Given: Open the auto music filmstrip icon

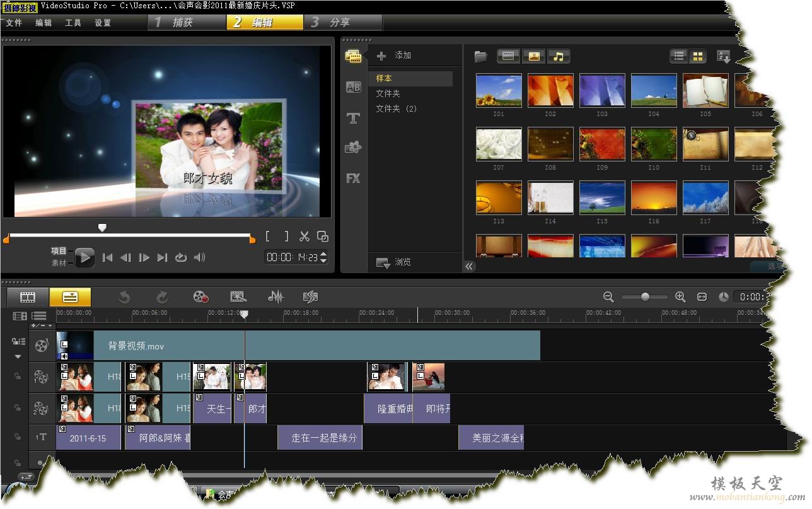Looking at the screenshot, I should click(310, 296).
